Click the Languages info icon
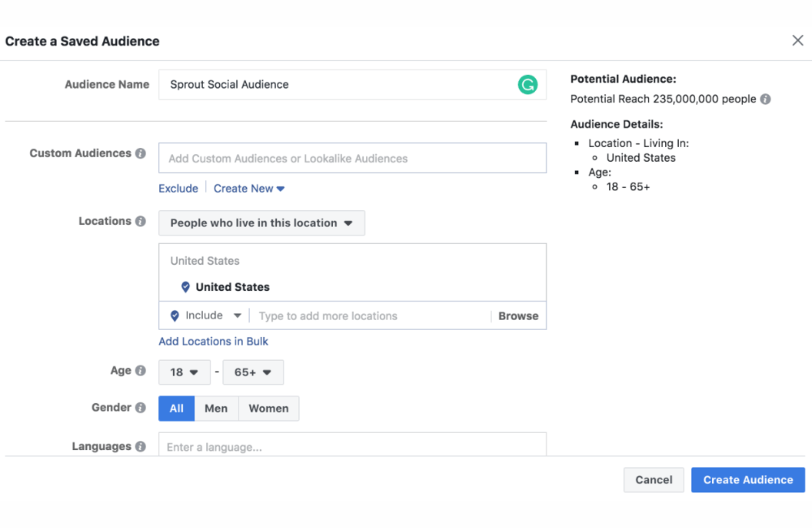The height and width of the screenshot is (528, 812). pos(140,447)
